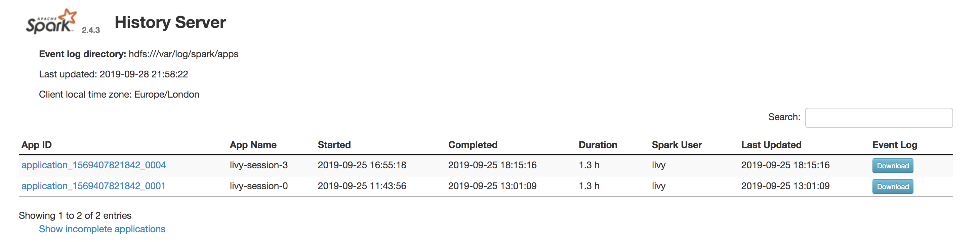Click the event log directory path

click(x=183, y=54)
